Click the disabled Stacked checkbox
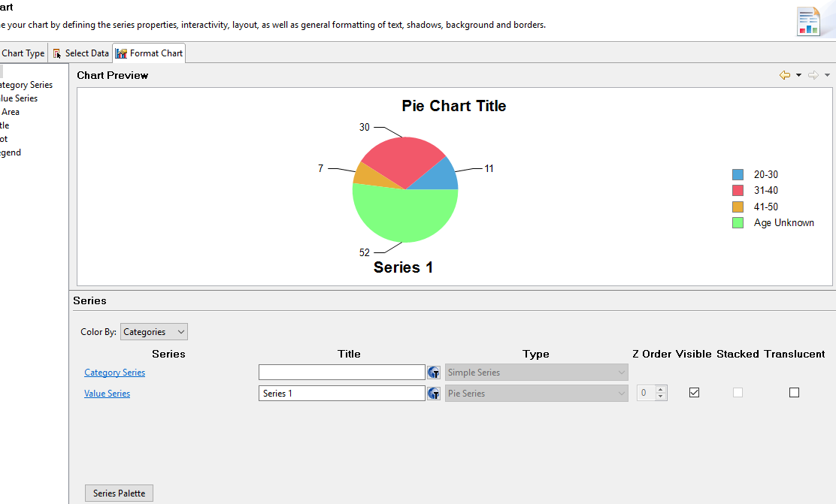The image size is (836, 504). tap(738, 393)
